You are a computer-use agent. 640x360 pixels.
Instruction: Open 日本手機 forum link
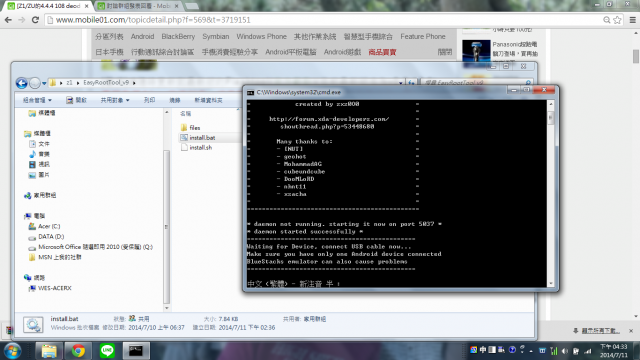(109, 52)
